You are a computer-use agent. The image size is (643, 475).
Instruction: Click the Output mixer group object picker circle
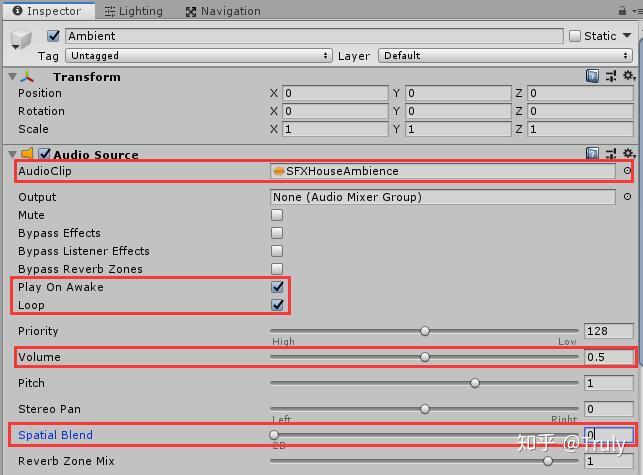[x=627, y=197]
